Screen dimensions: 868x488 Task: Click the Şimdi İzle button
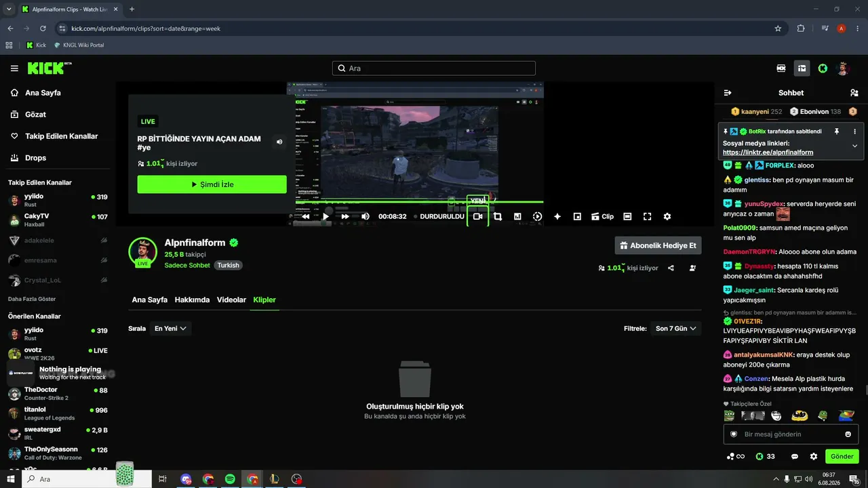(x=212, y=184)
